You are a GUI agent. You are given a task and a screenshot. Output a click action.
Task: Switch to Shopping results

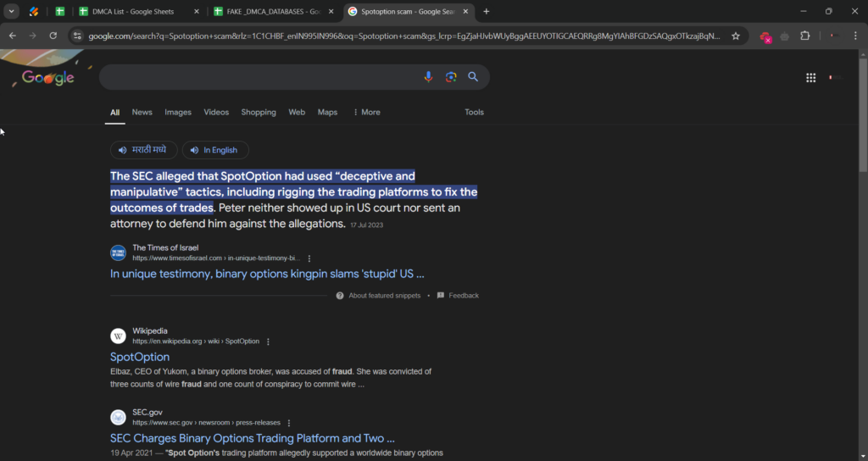click(x=259, y=112)
